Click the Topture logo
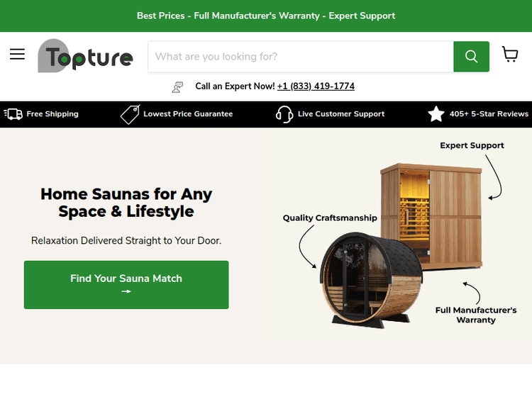 point(85,55)
